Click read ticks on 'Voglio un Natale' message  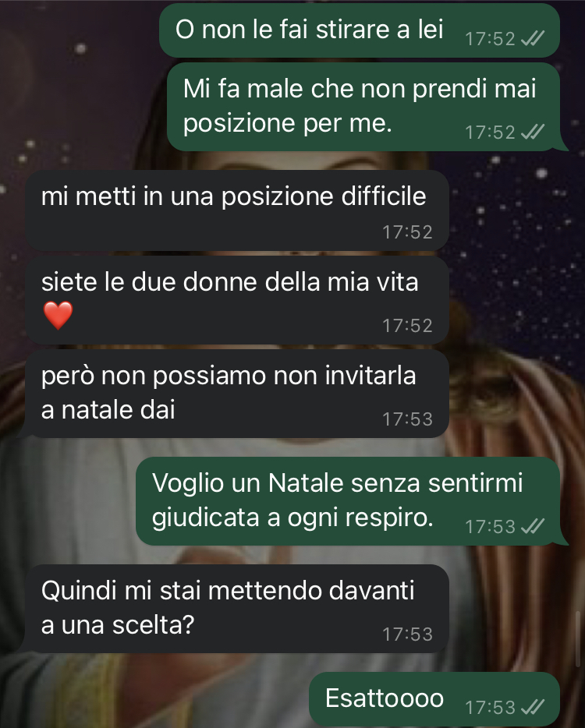pos(533,526)
